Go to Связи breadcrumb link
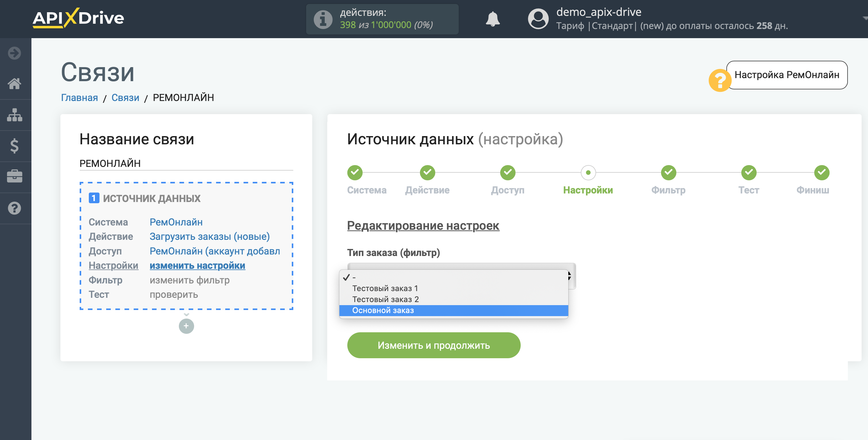This screenshot has height=440, width=868. [125, 98]
